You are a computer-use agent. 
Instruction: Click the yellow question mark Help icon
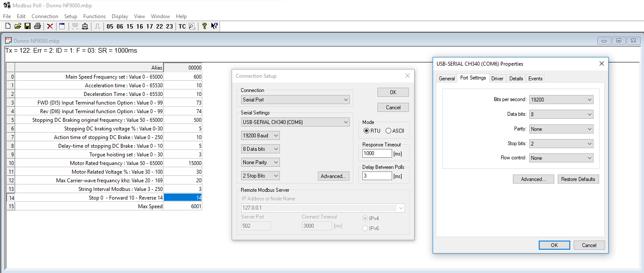pyautogui.click(x=204, y=26)
